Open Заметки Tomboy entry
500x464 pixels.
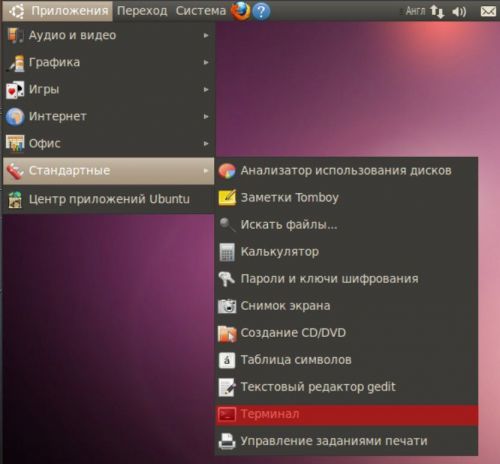coord(346,198)
